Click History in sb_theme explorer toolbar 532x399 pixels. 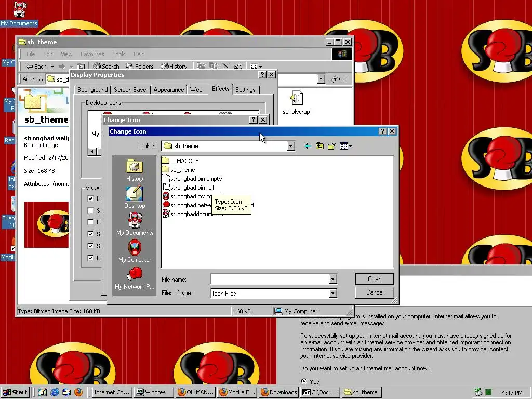point(174,66)
